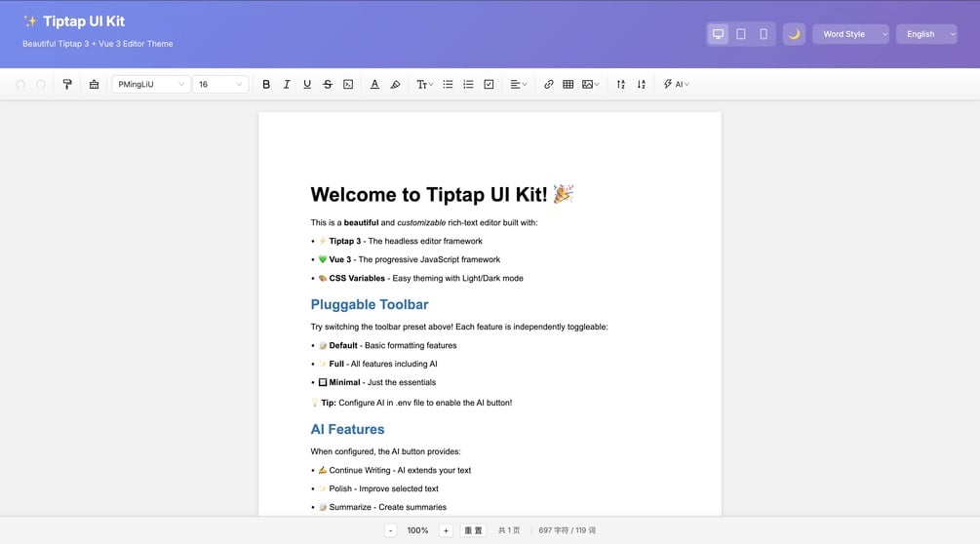Click the Welcome to Tiptap UI Kit heading

tap(442, 194)
